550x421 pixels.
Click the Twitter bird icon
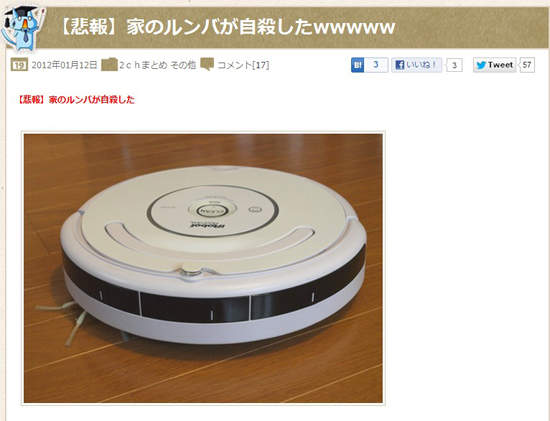pyautogui.click(x=481, y=65)
